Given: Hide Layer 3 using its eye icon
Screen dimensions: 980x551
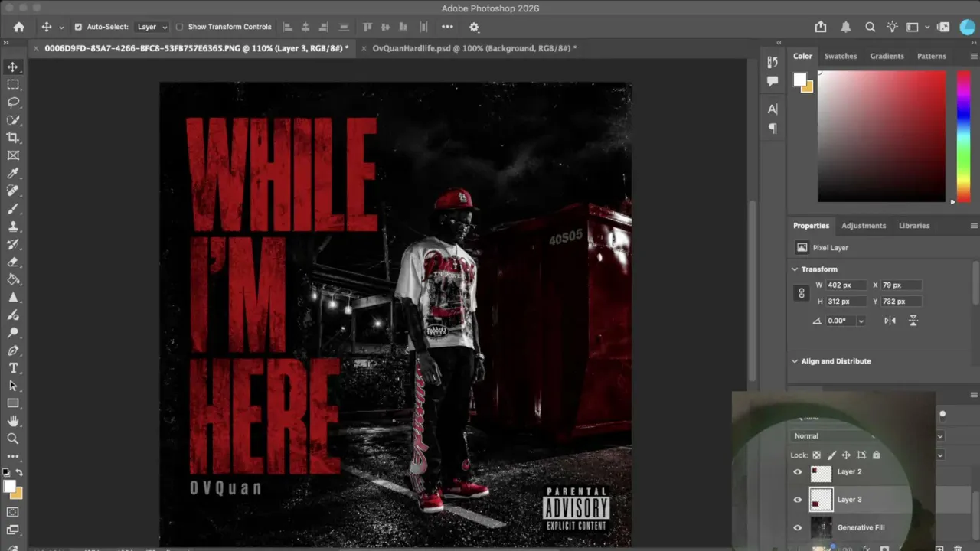Looking at the screenshot, I should (798, 500).
